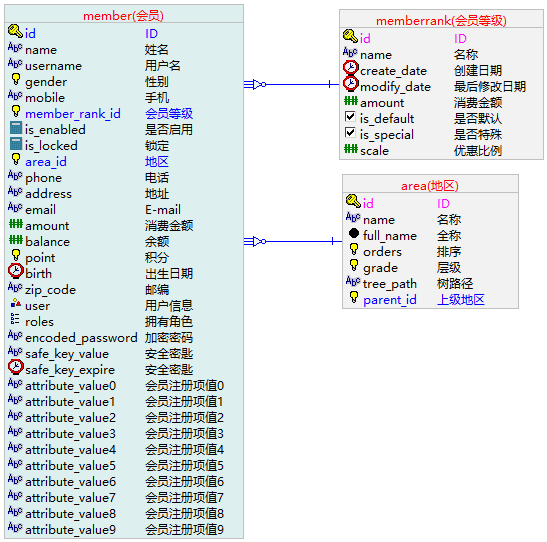Screen dimensions: 547x542
Task: Select the calculator icon beside is_enabled
Action: tap(16, 128)
